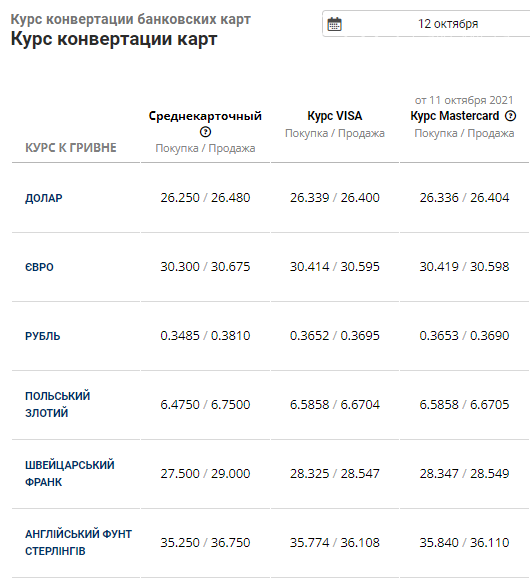Image resolution: width=530 pixels, height=581 pixels.
Task: Select the dollar VISA rate 26.339 / 26.400
Action: coord(335,197)
